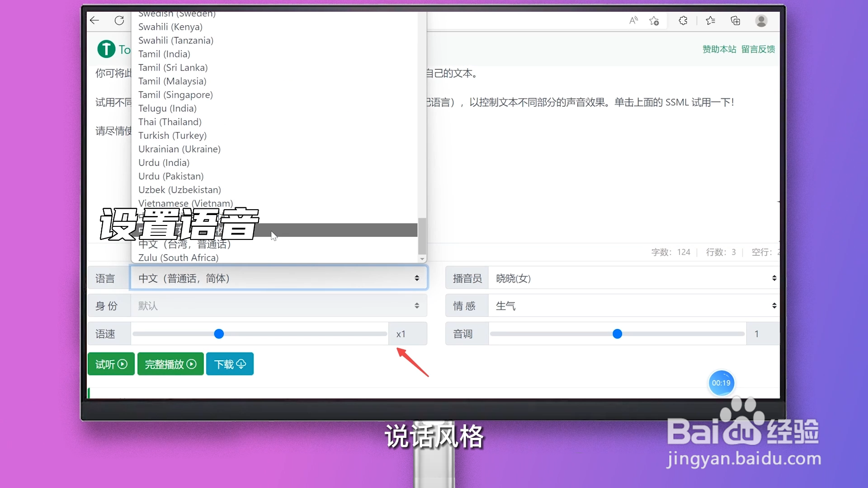The width and height of the screenshot is (868, 488).
Task: Click the 赞助本站 link
Action: pos(719,49)
